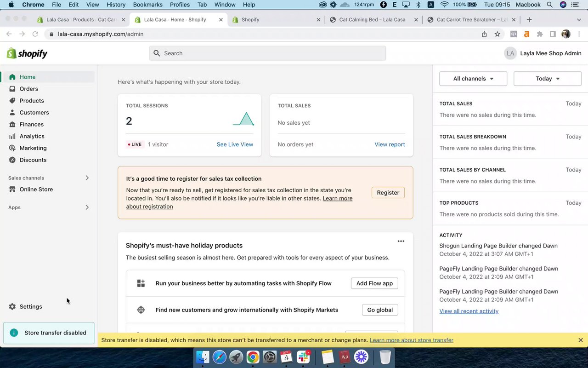Click the Shopify logo

pos(27,53)
